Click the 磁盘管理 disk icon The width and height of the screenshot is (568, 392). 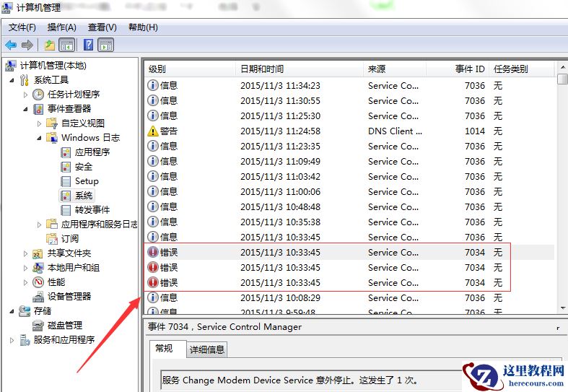38,326
